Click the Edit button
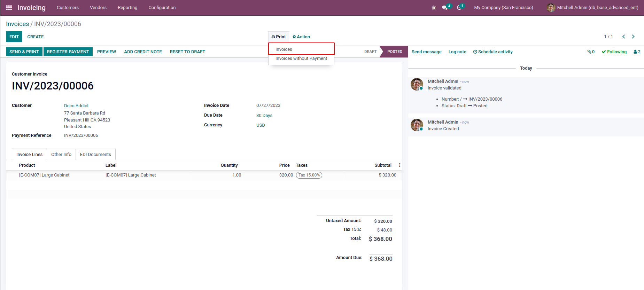644x290 pixels. (x=14, y=37)
